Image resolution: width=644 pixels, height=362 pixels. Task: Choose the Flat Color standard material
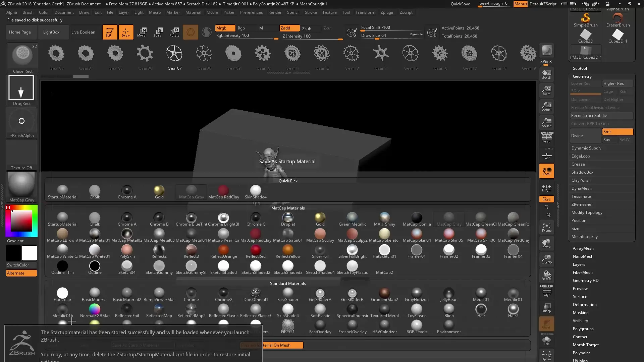pos(62,295)
